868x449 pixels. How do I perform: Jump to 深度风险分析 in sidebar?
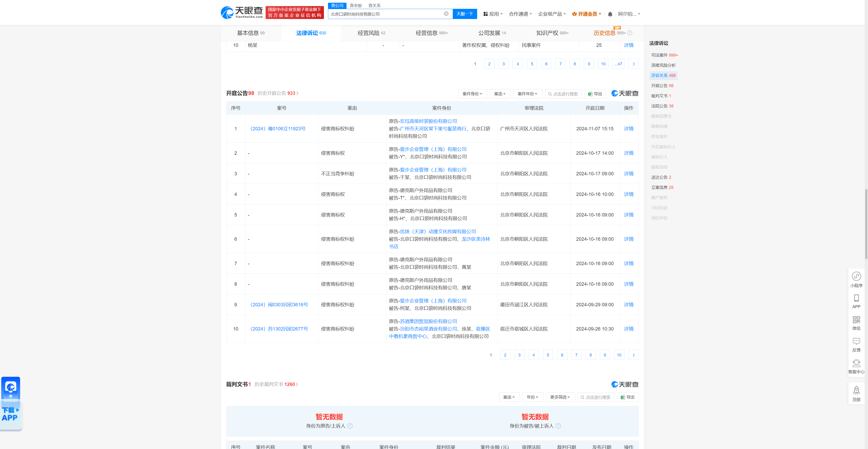663,65
